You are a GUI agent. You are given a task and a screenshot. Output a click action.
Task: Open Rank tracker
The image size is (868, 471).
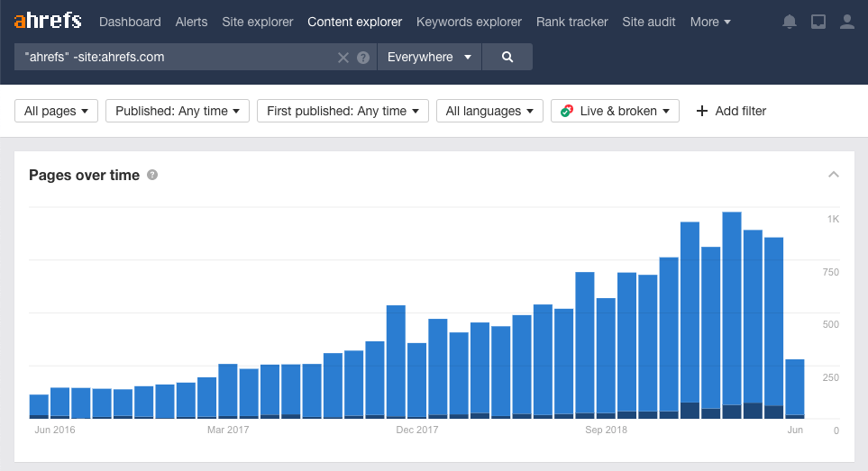(571, 22)
